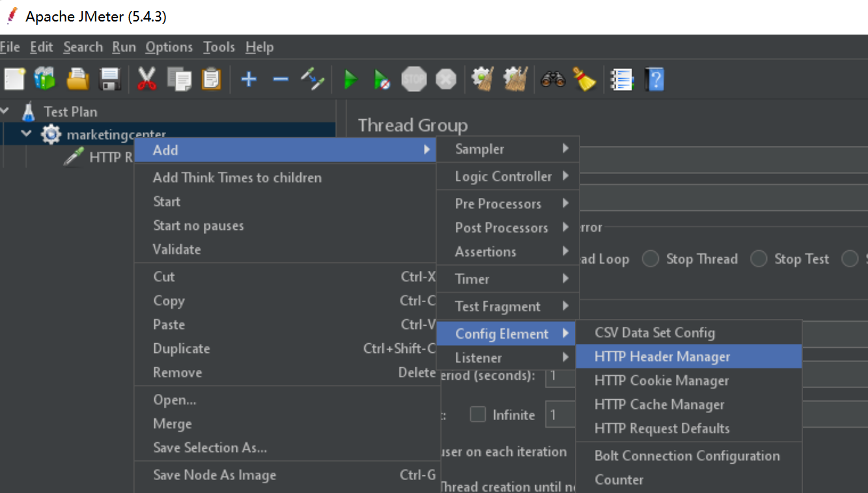Open the Post Processors submenu
Screen dimensions: 868x493
point(508,228)
